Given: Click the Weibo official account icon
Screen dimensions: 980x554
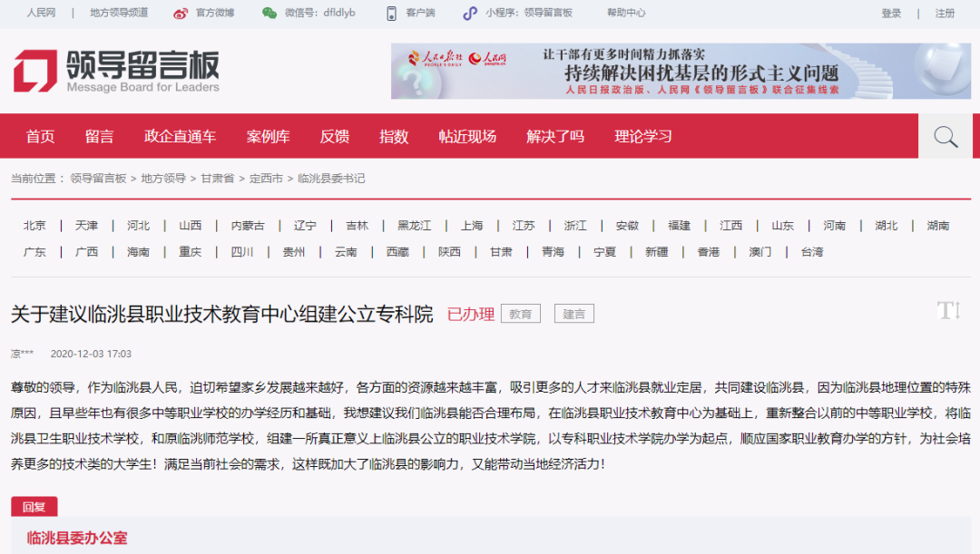Looking at the screenshot, I should point(181,14).
